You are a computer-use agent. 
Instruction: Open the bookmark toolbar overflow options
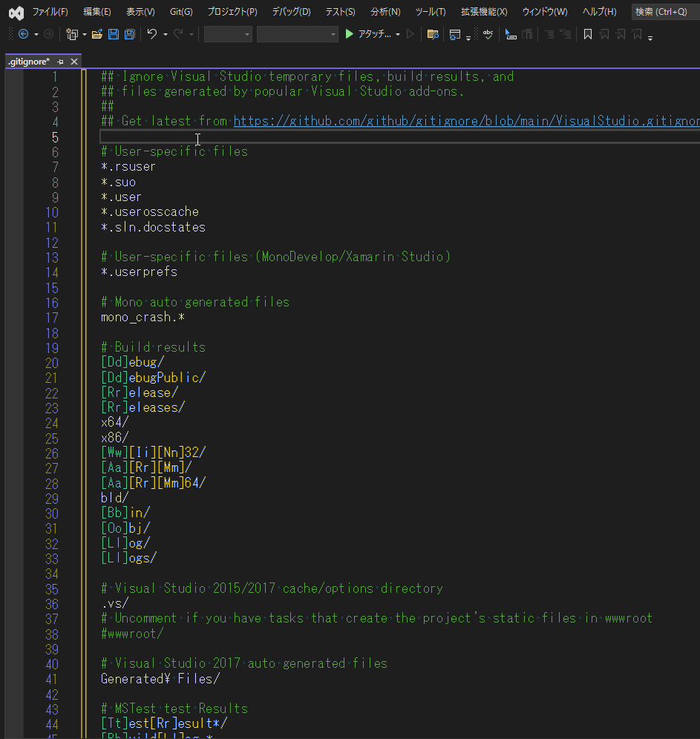[x=650, y=38]
